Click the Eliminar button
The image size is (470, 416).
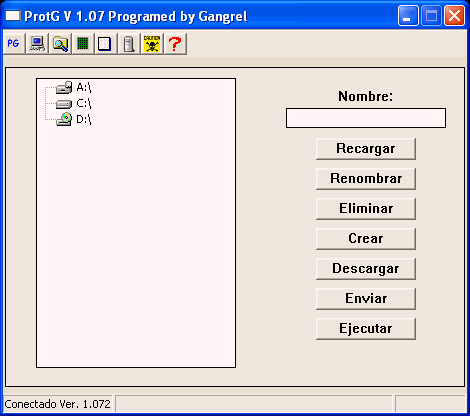366,209
